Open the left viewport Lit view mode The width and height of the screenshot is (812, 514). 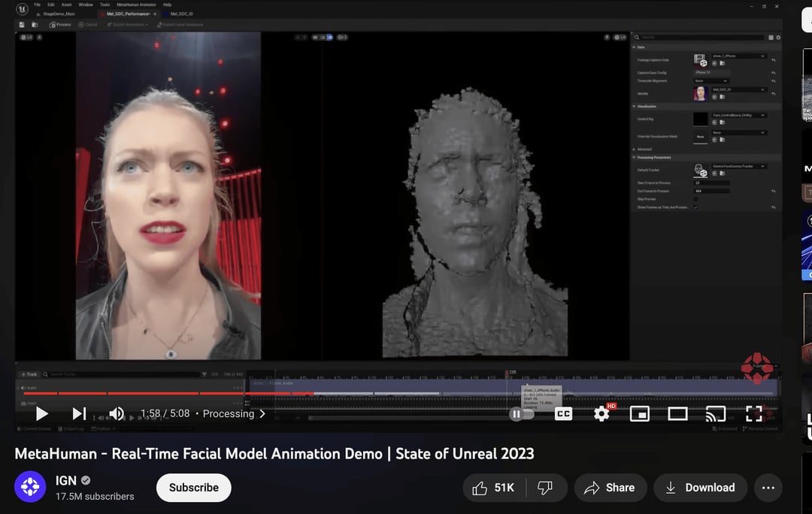pyautogui.click(x=26, y=38)
